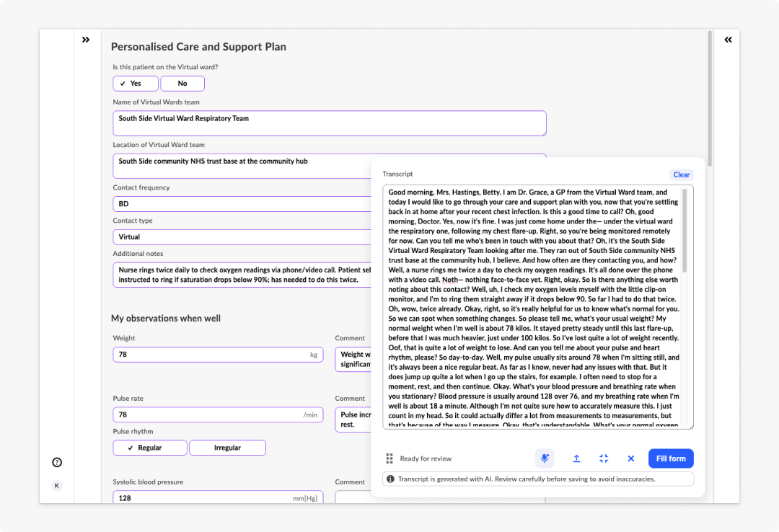
Task: Edit the Pulse rate value field
Action: [x=218, y=414]
